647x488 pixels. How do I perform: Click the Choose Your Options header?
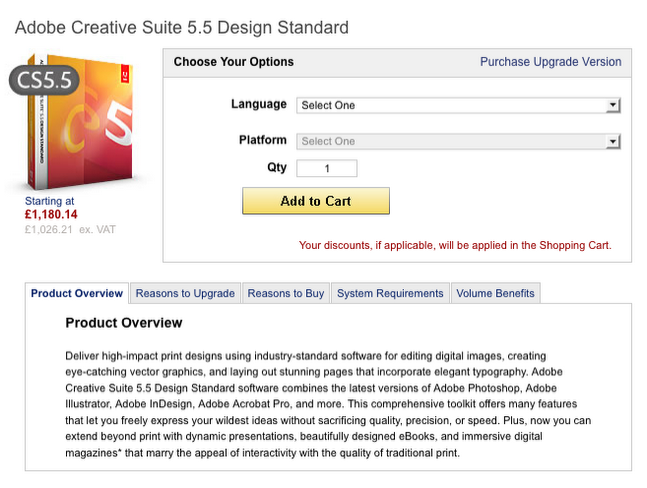(234, 62)
